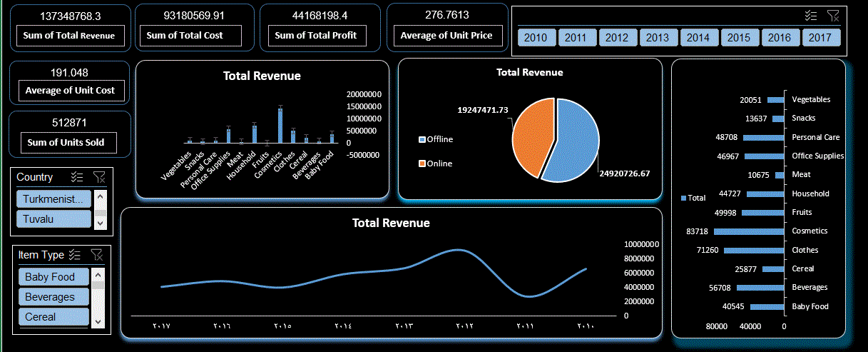Filter dashboard by year 2010
The width and height of the screenshot is (868, 352).
(x=536, y=38)
